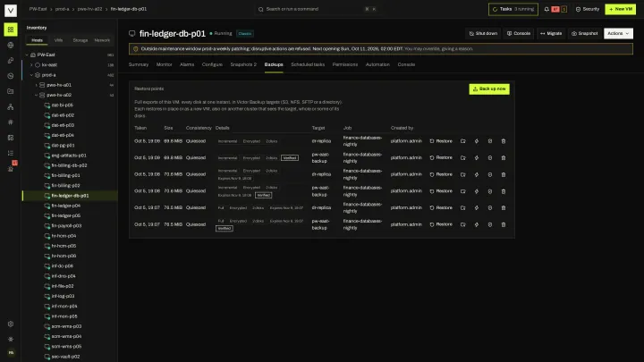Select fin-billing-db-p02 in tree
Screen dimensions: 644x362
(x=70, y=165)
